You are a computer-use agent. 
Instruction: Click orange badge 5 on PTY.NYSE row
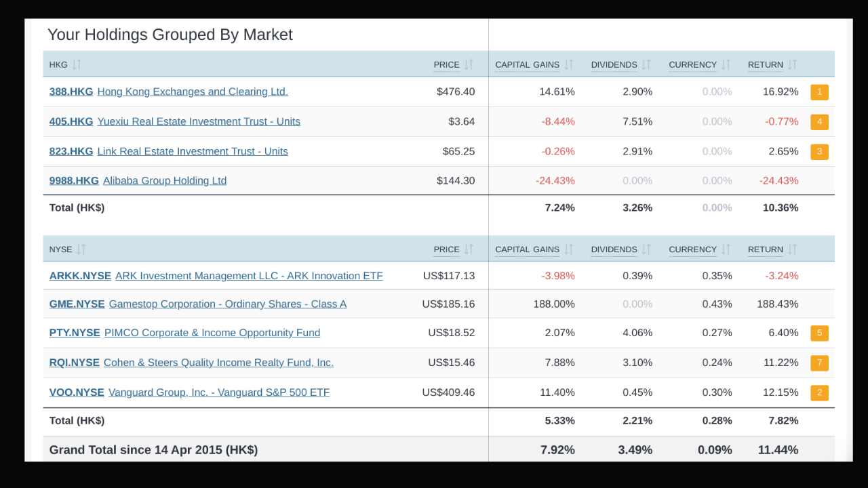(819, 333)
